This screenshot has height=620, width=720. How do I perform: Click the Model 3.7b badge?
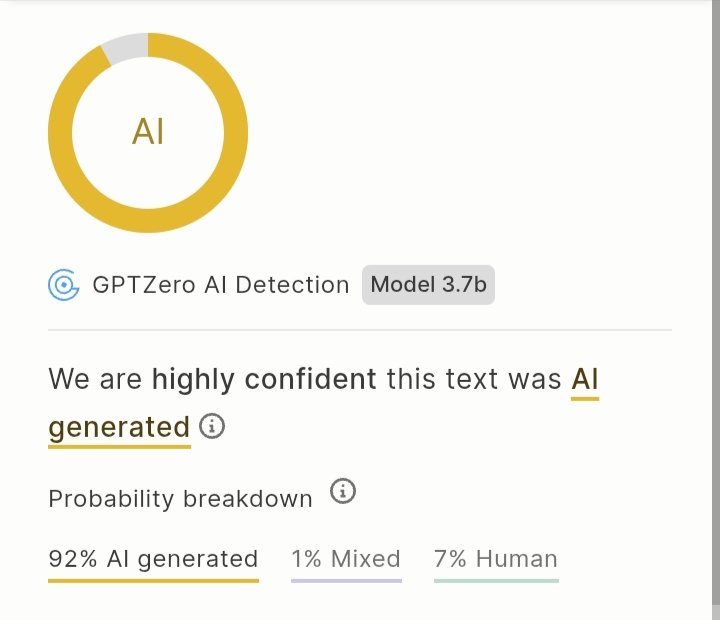[428, 285]
